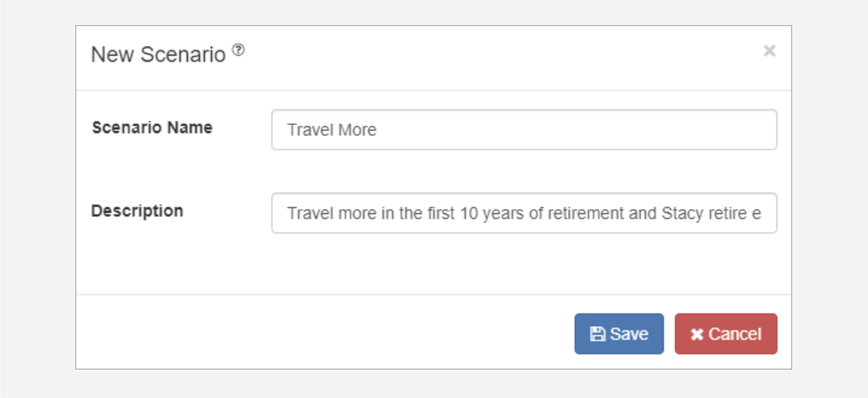Click the X icon on Cancel button

[697, 334]
